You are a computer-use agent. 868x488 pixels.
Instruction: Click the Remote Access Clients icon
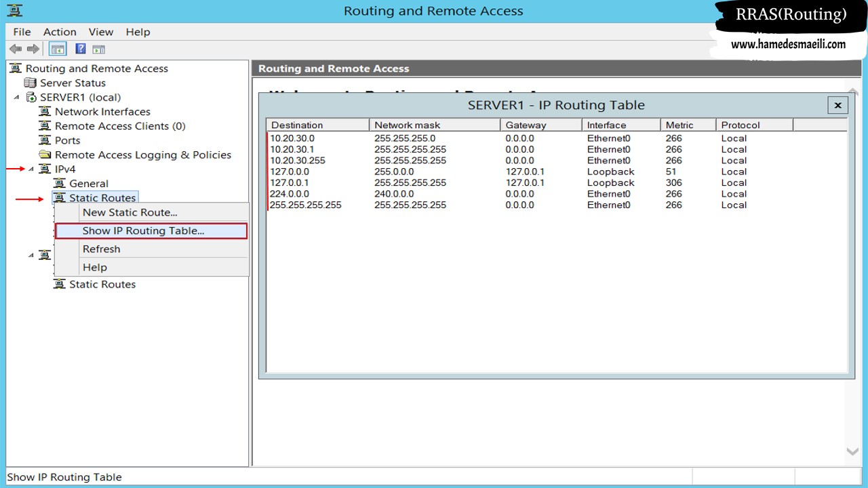pyautogui.click(x=45, y=125)
